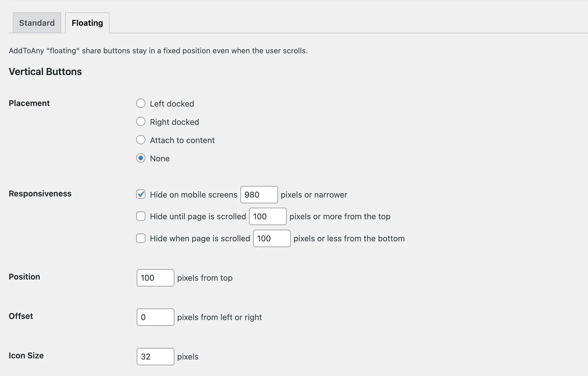Click the scroll-from-bottom pixels field

[x=272, y=238]
